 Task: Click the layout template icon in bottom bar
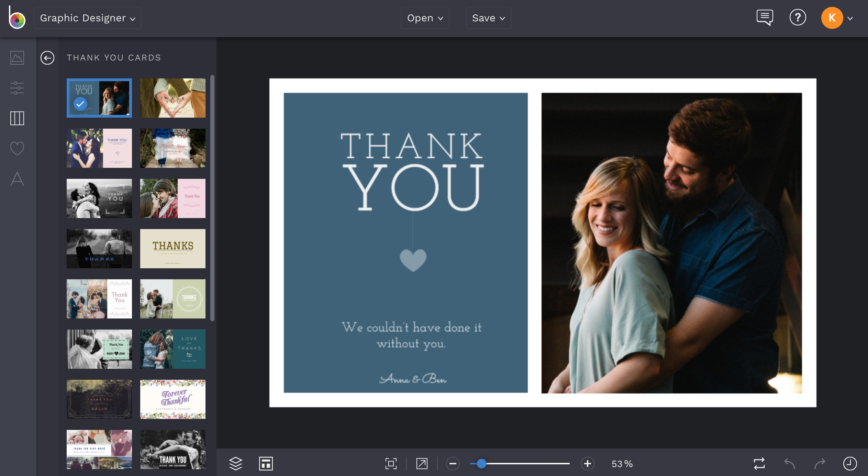coord(266,464)
